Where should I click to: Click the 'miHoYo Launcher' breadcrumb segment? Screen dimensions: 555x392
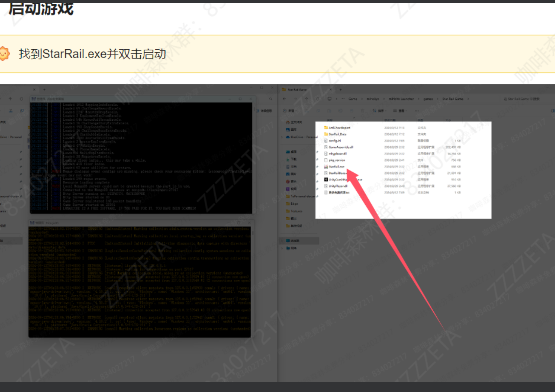(x=401, y=99)
